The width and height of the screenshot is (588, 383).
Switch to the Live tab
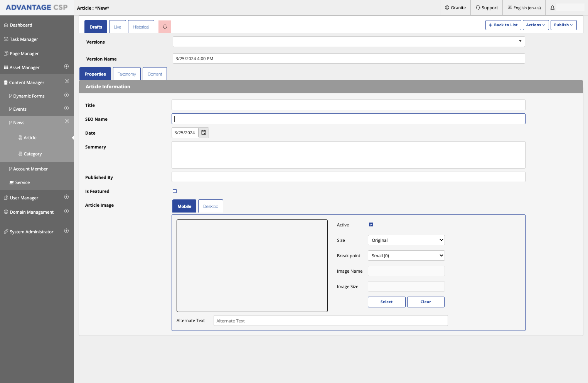(118, 27)
